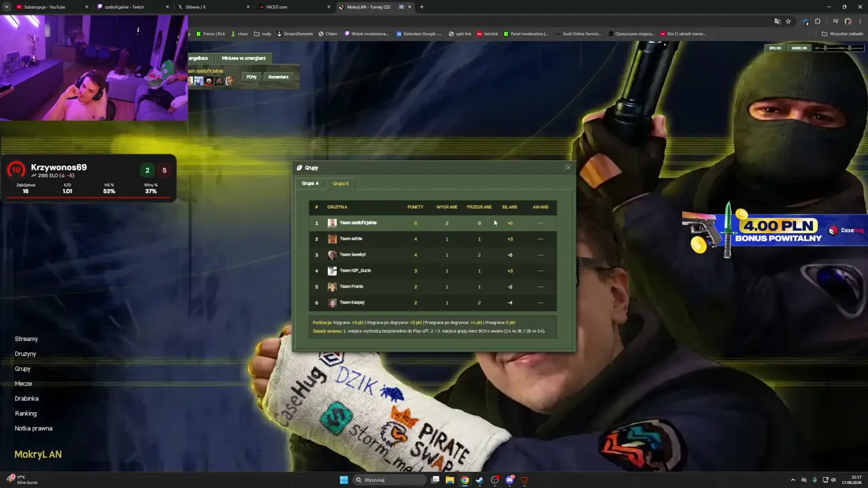The height and width of the screenshot is (488, 868).
Task: Open Discord from the taskbar
Action: click(510, 480)
